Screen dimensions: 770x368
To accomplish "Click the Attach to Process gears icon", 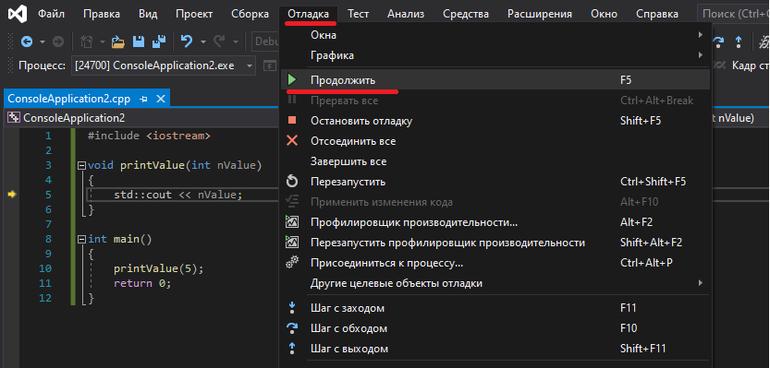I will (292, 262).
